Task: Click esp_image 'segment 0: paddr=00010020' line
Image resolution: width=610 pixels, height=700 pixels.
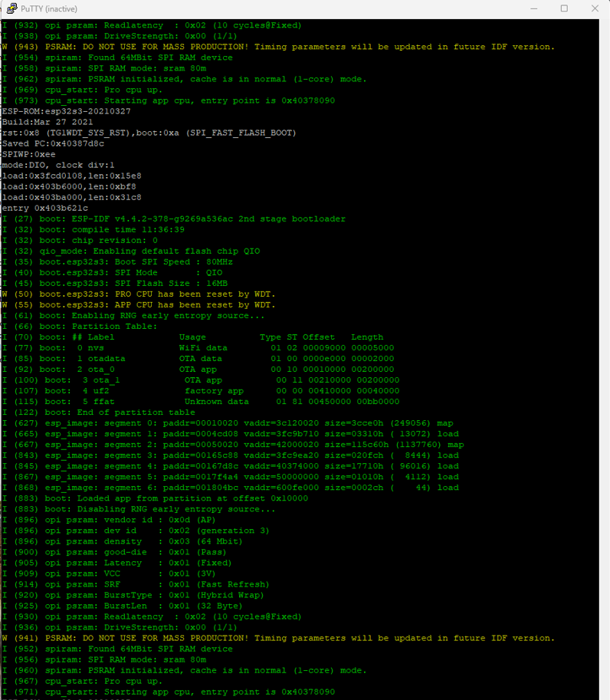Action: point(228,423)
